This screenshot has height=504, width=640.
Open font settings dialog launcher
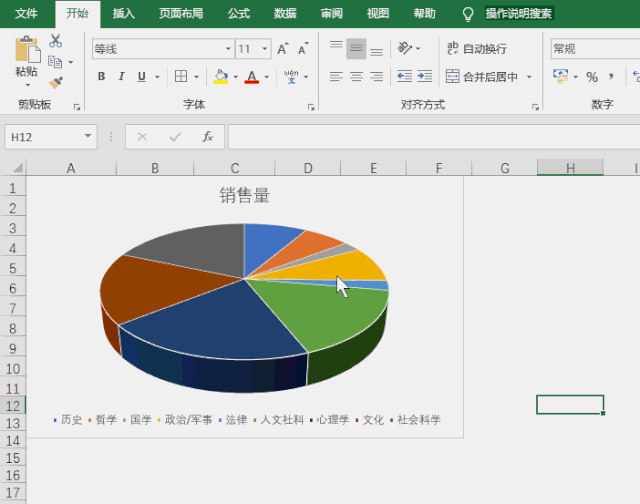coord(311,107)
